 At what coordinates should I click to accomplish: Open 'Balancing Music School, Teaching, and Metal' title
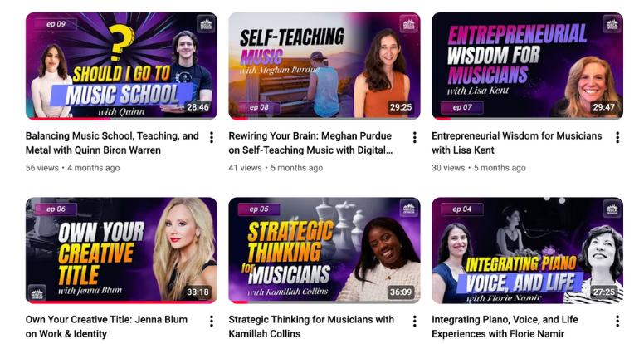tap(112, 143)
